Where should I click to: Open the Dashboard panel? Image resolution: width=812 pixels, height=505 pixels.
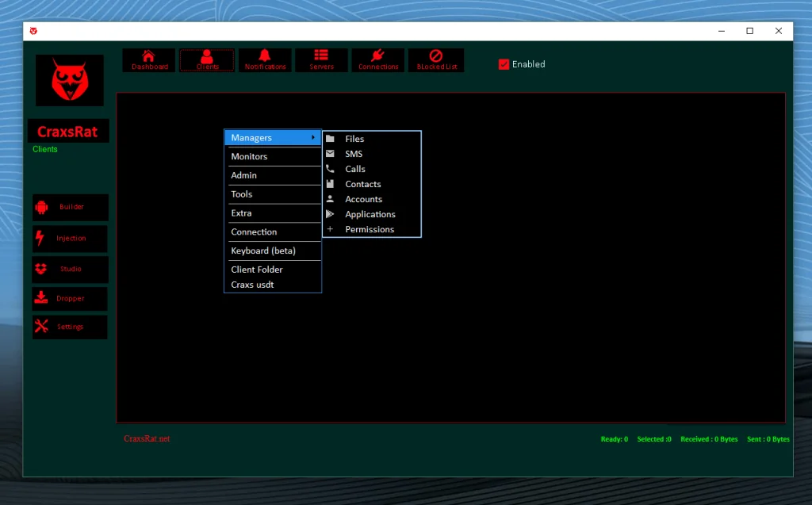pyautogui.click(x=148, y=60)
